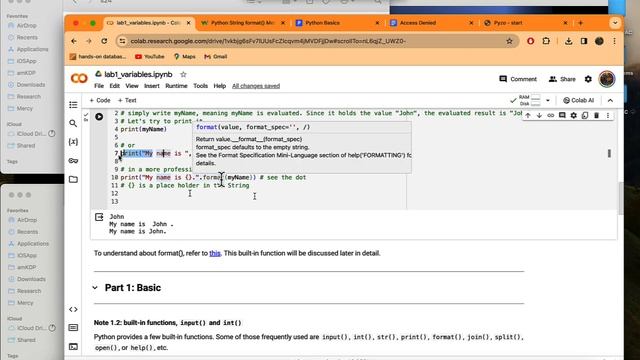This screenshot has height=360, width=640.
Task: Follow the 'this' hyperlink about format()
Action: tap(215, 253)
